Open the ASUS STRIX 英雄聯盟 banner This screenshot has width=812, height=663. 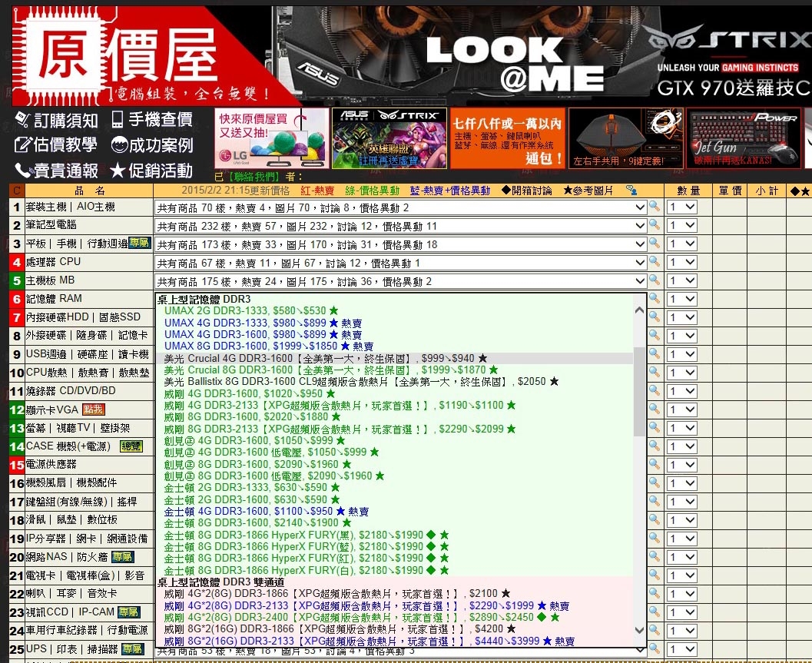coord(389,138)
